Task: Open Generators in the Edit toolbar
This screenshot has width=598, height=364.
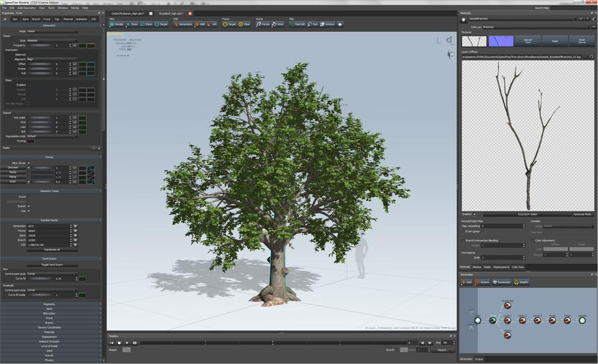Action: click(183, 24)
